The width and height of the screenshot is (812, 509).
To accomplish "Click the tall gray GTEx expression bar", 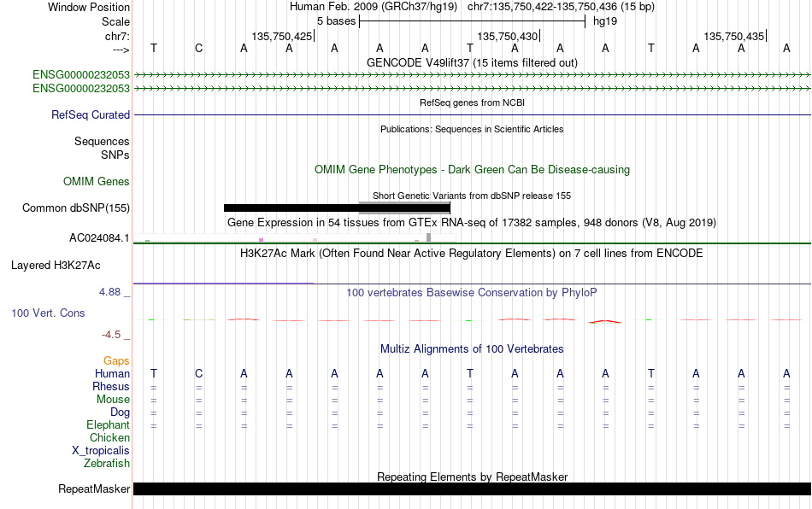I will point(428,237).
